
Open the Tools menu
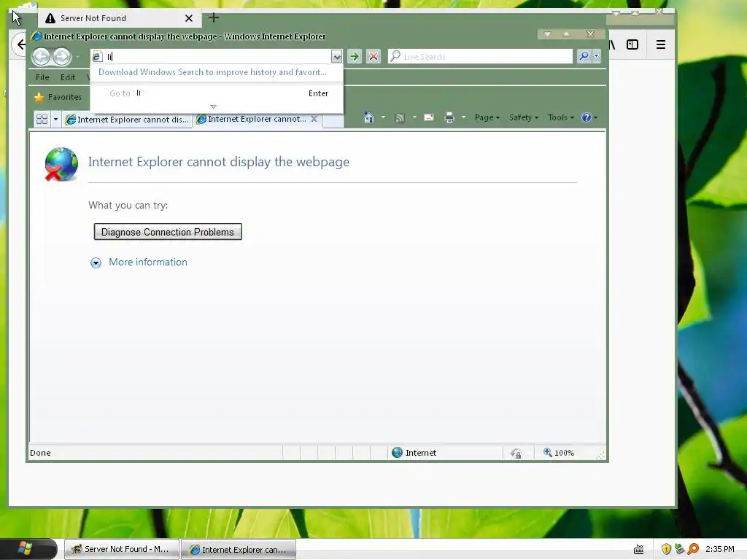click(x=560, y=117)
